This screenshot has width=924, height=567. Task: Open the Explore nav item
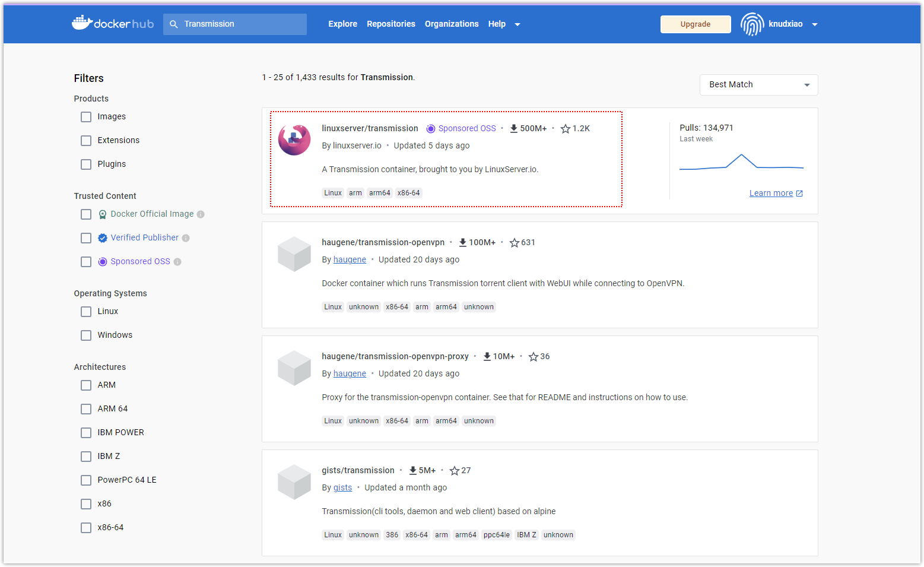tap(343, 24)
